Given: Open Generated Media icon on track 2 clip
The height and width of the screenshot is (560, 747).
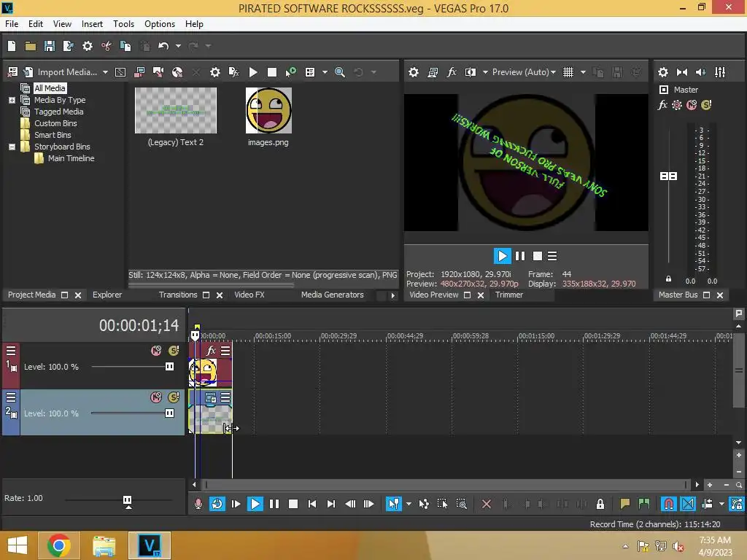Looking at the screenshot, I should [x=211, y=397].
